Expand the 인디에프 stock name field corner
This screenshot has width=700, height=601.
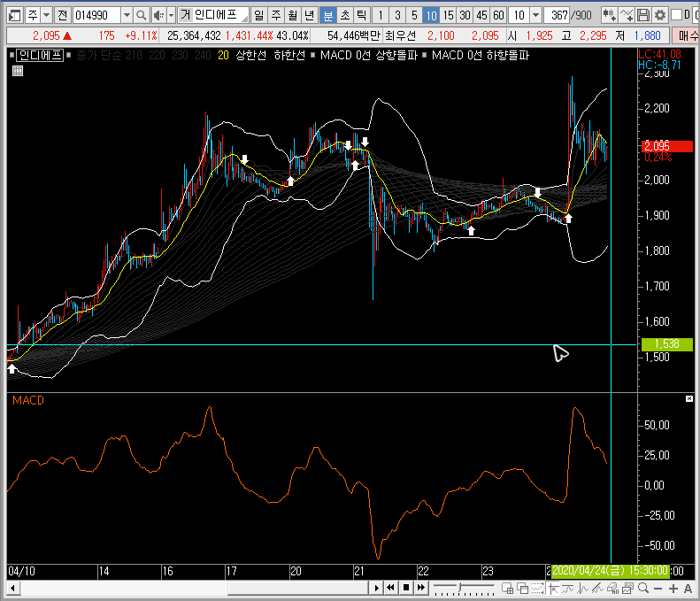(x=244, y=19)
